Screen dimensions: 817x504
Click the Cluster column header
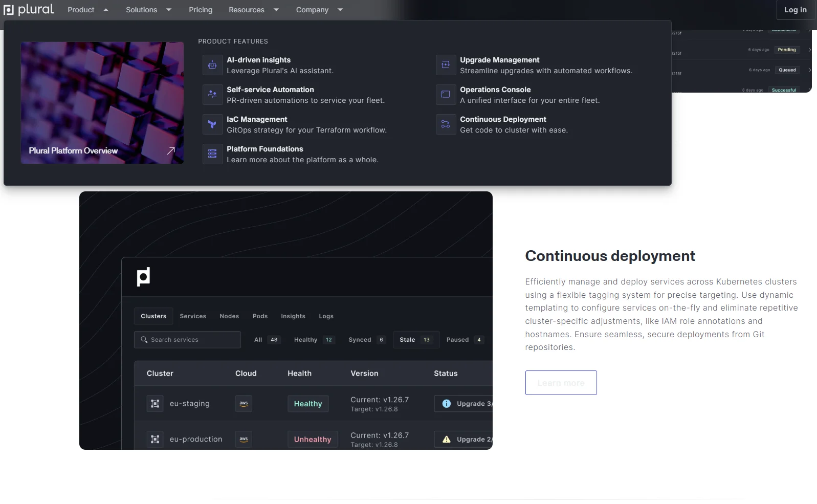160,374
